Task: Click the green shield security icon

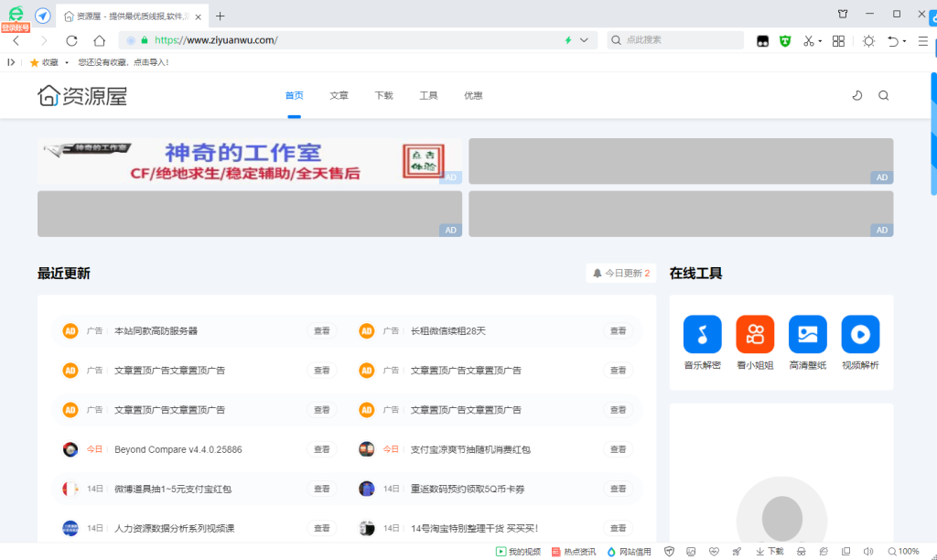Action: click(x=784, y=40)
